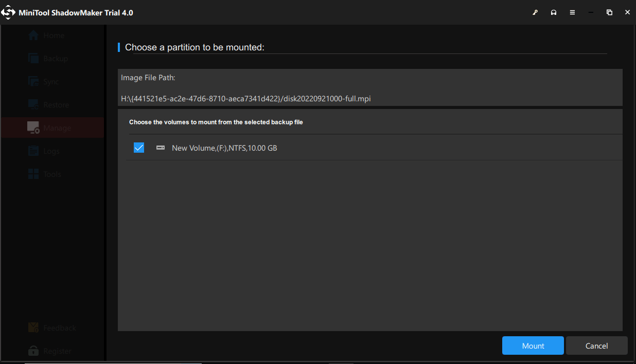Click the Mount button
The height and width of the screenshot is (364, 636).
533,345
